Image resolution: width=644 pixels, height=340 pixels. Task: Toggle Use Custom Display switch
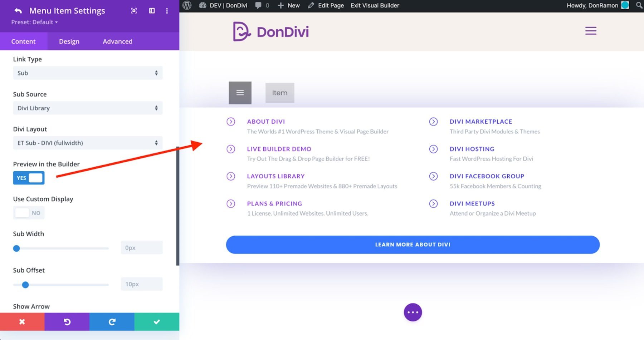(x=29, y=213)
